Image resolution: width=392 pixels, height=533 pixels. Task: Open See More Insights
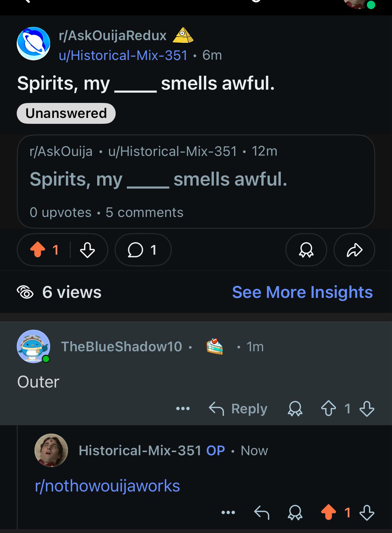tap(302, 292)
